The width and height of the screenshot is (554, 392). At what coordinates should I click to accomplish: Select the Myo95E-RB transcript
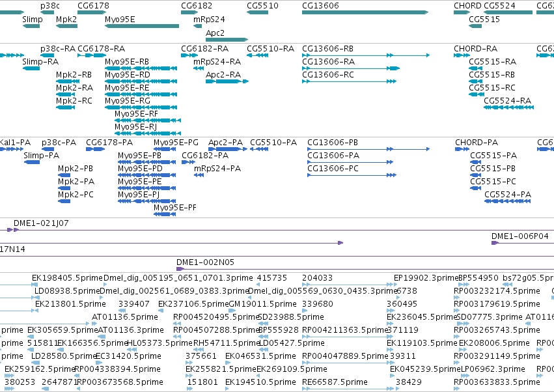coord(141,68)
